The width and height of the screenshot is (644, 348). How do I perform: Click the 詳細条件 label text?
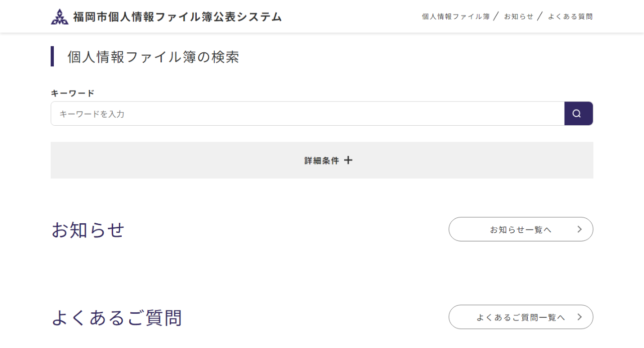322,160
